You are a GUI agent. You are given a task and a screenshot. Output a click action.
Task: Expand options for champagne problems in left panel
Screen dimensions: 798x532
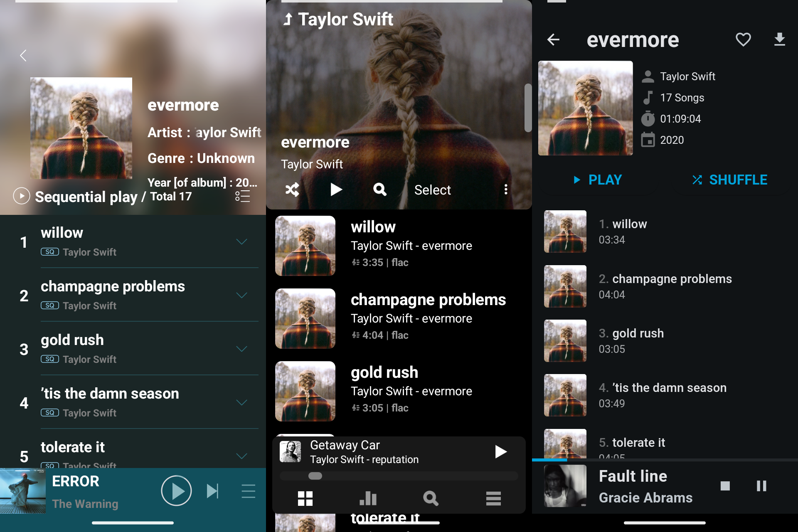click(241, 295)
